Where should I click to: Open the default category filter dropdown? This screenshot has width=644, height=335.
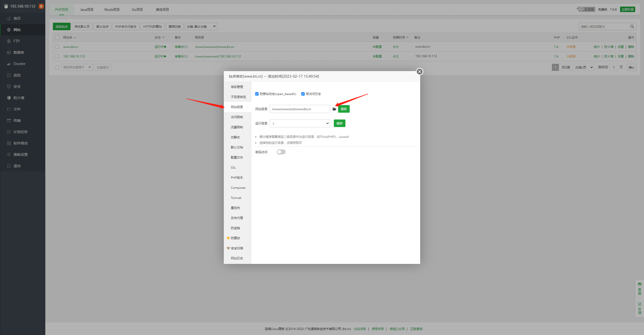(201, 26)
